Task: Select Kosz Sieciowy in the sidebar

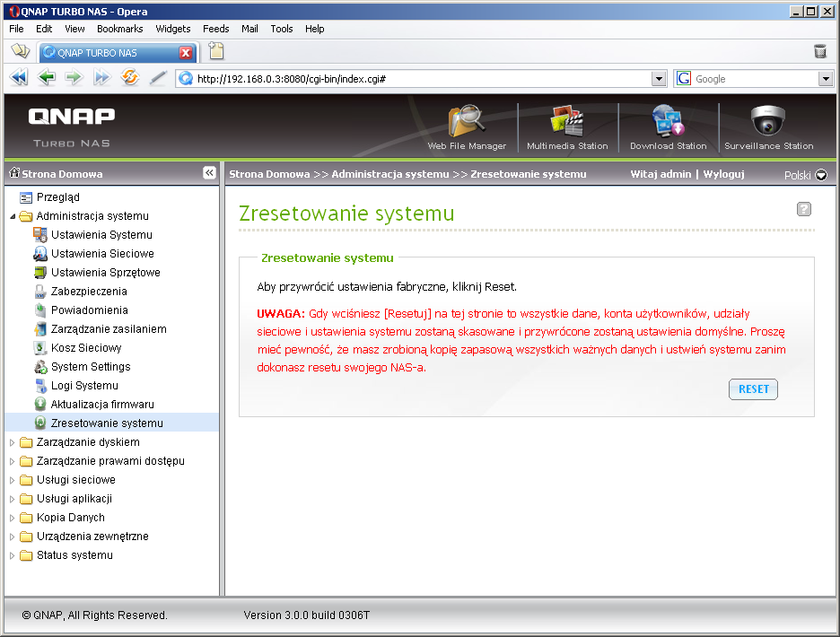Action: point(86,348)
